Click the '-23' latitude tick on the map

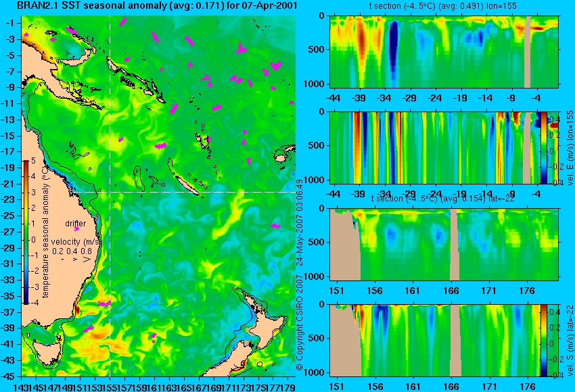click(8, 200)
